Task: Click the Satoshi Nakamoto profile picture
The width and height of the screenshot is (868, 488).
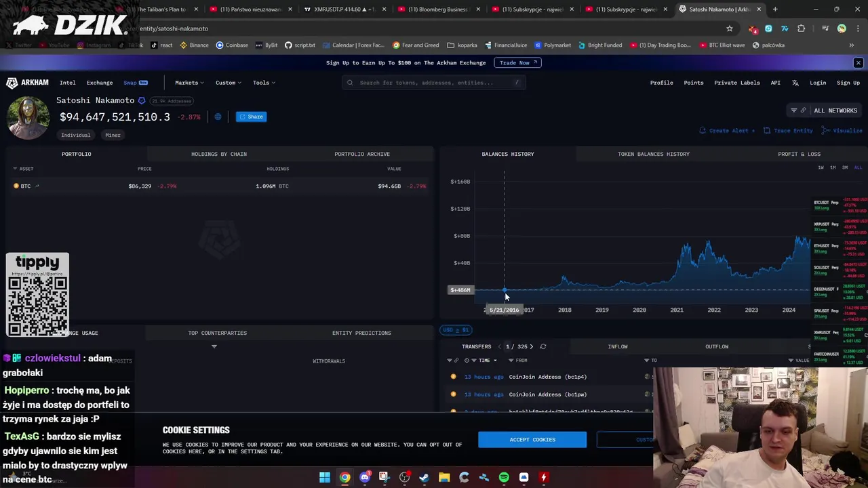Action: (x=28, y=117)
